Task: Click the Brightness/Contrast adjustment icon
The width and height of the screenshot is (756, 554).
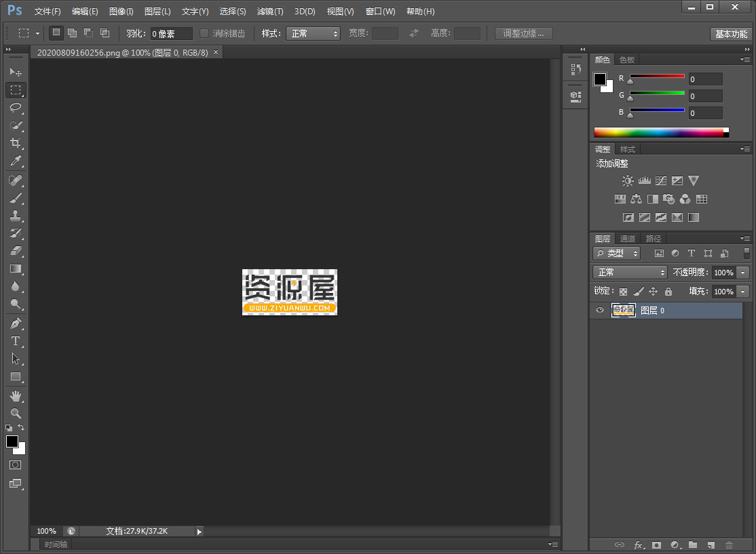Action: click(x=628, y=181)
